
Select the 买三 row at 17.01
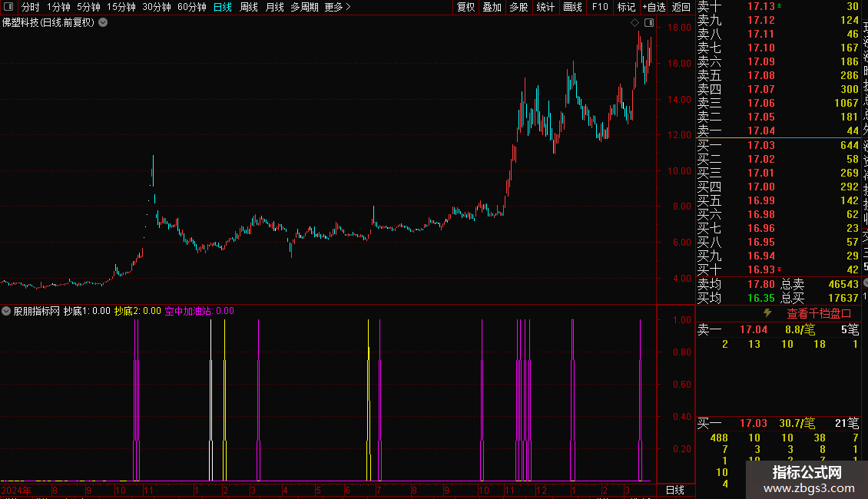778,173
